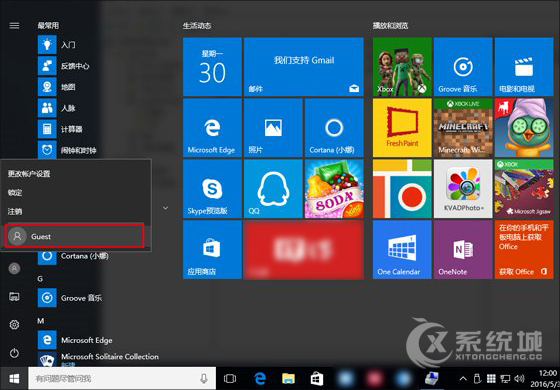Open File Explorer from the taskbar
This screenshot has width=560, height=390.
click(x=288, y=379)
